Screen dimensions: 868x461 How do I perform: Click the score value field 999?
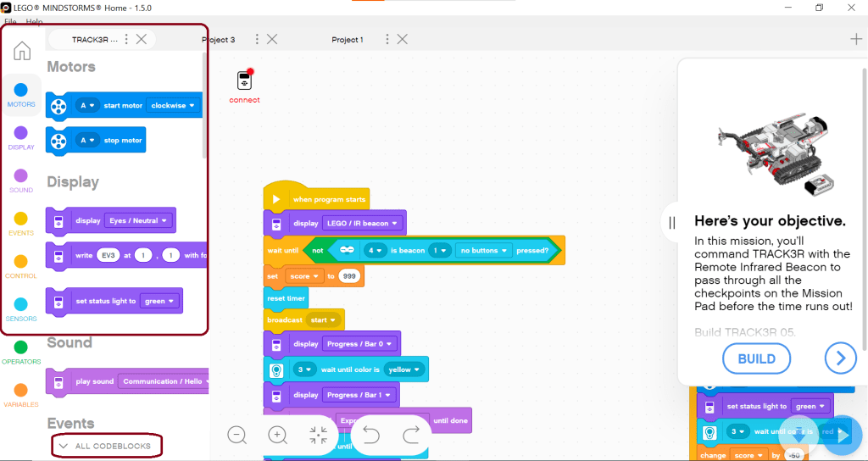[348, 276]
